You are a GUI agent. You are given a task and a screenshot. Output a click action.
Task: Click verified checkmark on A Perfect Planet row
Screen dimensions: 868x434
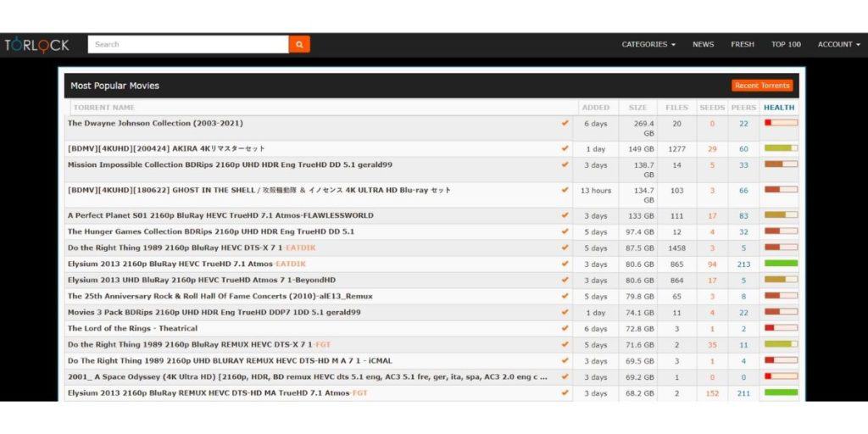565,215
